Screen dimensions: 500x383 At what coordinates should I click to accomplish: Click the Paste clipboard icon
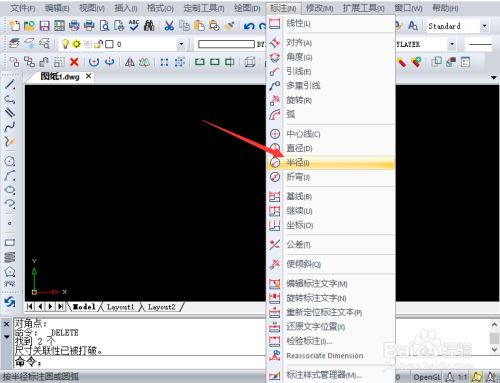pos(199,26)
